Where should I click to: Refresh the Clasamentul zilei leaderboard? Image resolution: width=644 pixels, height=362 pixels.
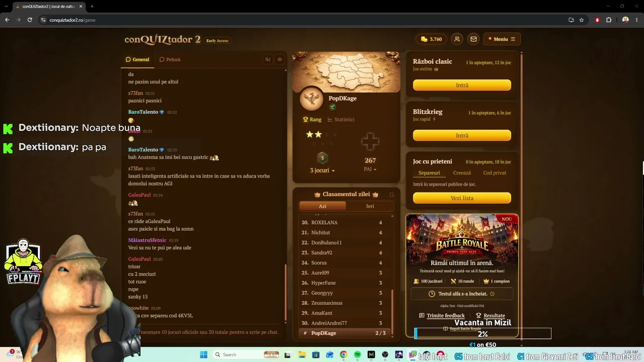point(391,195)
